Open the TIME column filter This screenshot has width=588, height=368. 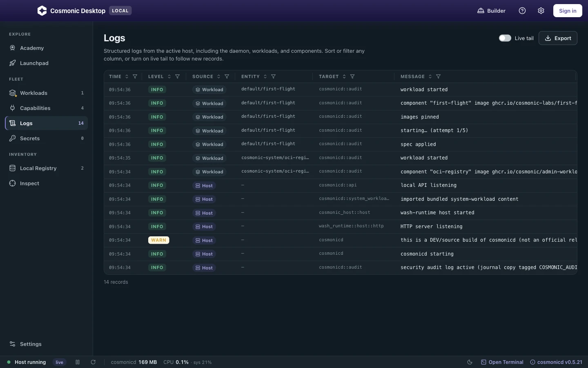click(x=135, y=76)
